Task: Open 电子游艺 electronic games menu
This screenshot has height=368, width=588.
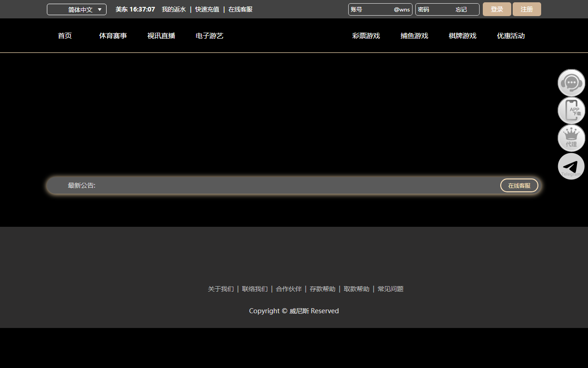Action: coord(209,36)
